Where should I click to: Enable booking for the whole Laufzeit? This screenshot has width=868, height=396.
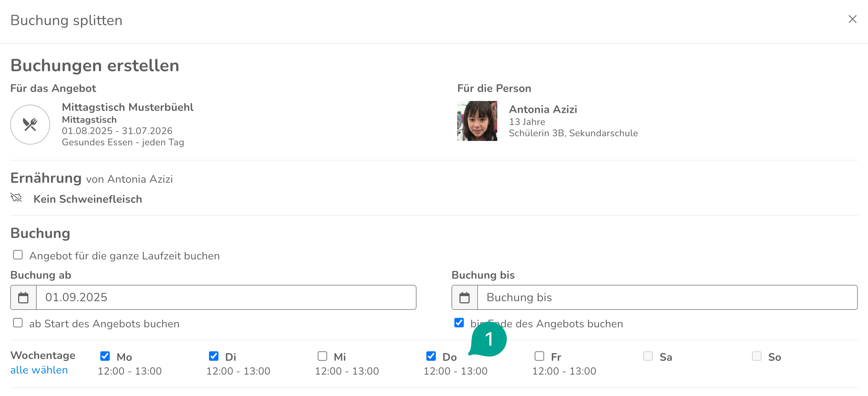tap(18, 255)
